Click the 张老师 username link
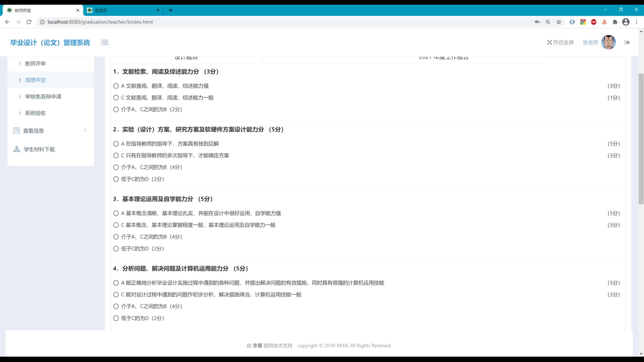The width and height of the screenshot is (644, 362). 590,43
